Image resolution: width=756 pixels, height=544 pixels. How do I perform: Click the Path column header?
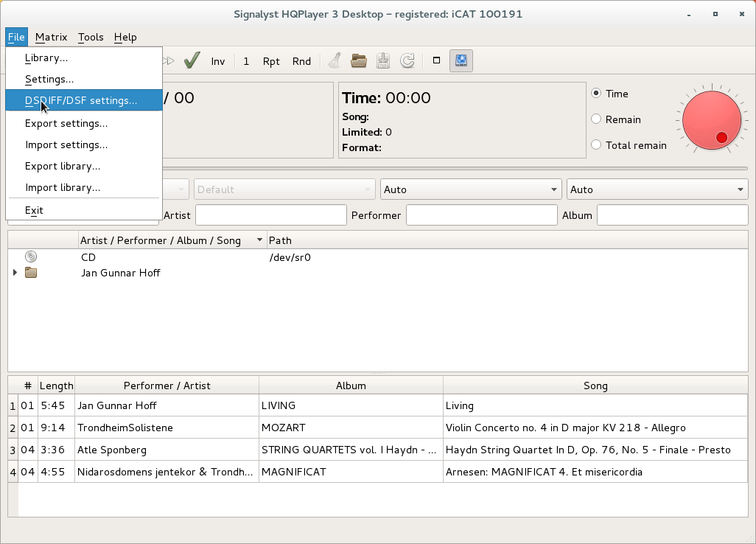point(507,240)
